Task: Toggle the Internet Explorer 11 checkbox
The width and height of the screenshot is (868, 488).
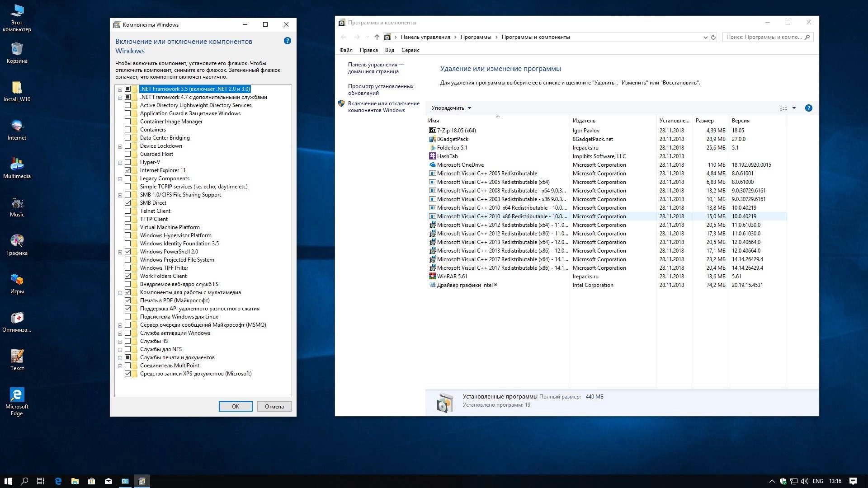Action: [127, 170]
